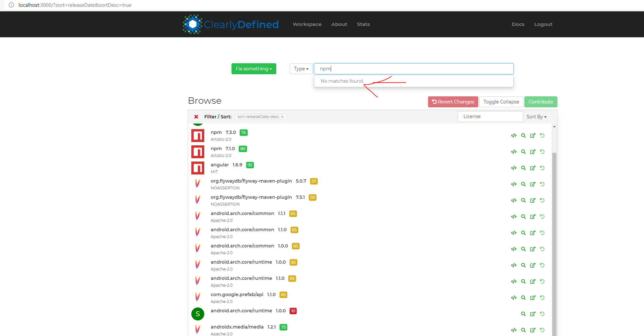Click Artistic-2.0 license under npm 7.1.0
The width and height of the screenshot is (644, 336).
[221, 156]
